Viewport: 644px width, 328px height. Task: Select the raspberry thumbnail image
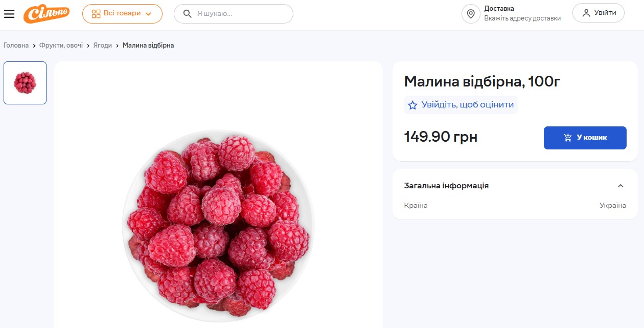(25, 83)
